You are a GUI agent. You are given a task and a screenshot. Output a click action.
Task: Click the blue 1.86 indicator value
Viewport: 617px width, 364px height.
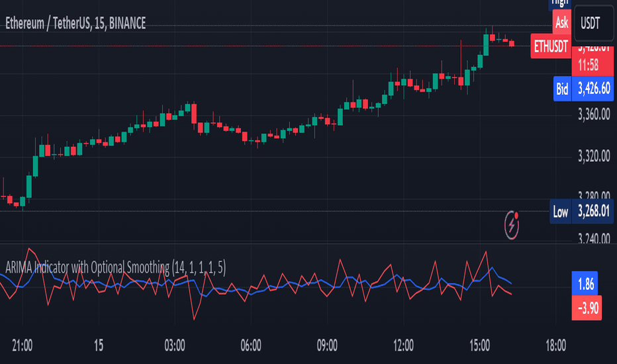[x=585, y=284]
